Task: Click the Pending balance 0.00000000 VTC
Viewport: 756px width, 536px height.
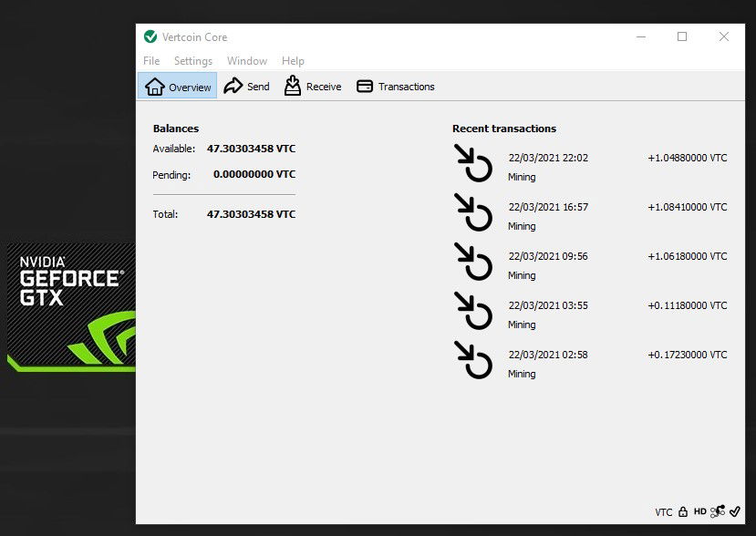Action: (254, 174)
